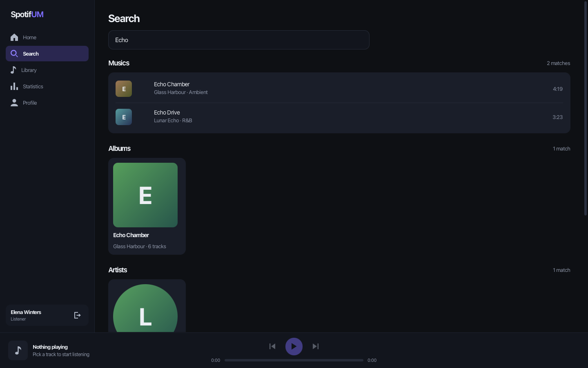
Task: Click the logout icon beside Elena Winters
Action: 77,315
